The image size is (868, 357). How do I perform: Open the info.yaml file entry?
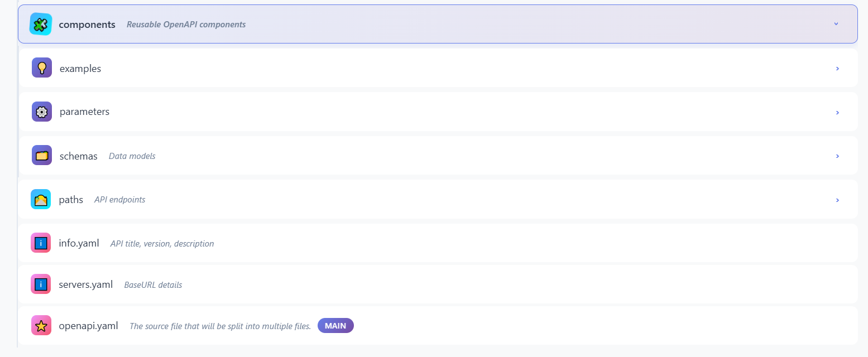coord(79,243)
